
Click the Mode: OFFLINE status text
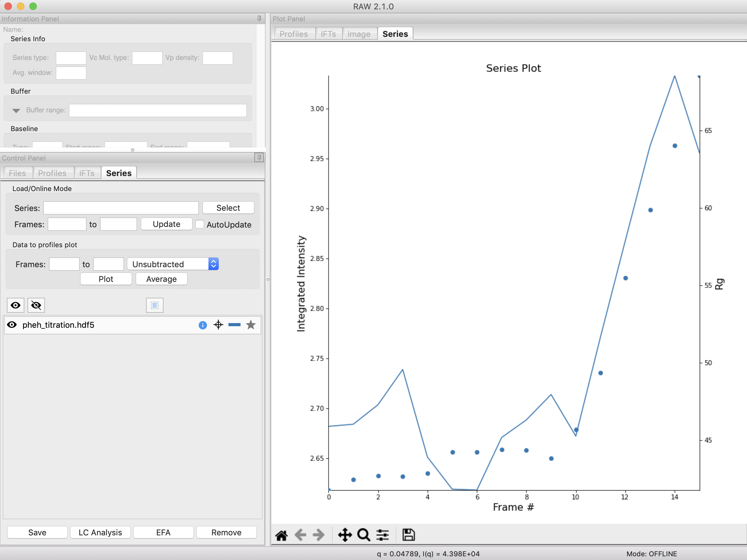(x=652, y=553)
